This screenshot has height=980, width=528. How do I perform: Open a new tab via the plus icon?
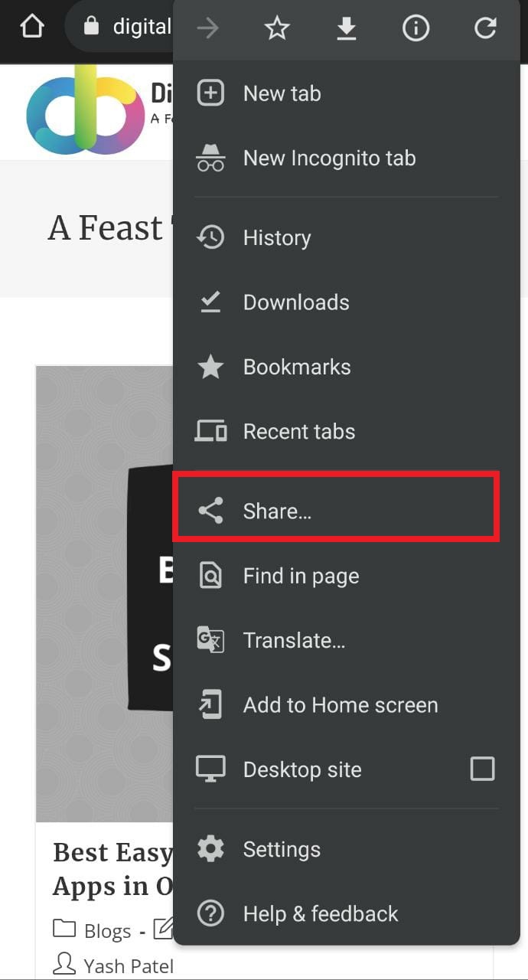click(211, 93)
